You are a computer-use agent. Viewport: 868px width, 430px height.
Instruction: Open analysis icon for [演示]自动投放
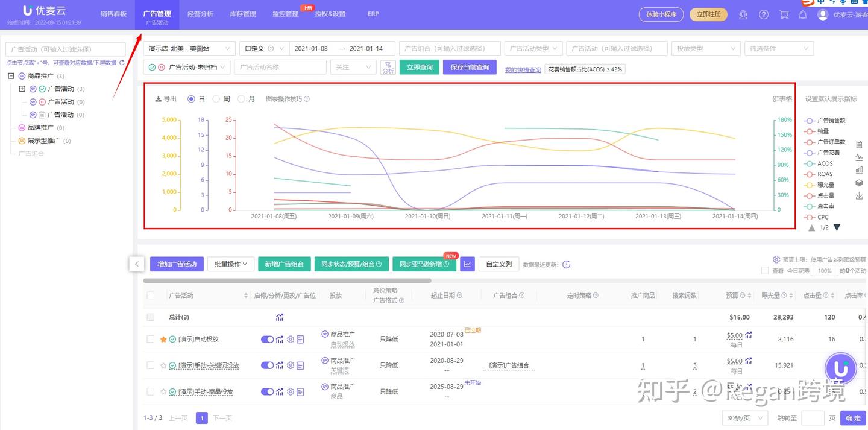[x=280, y=340]
